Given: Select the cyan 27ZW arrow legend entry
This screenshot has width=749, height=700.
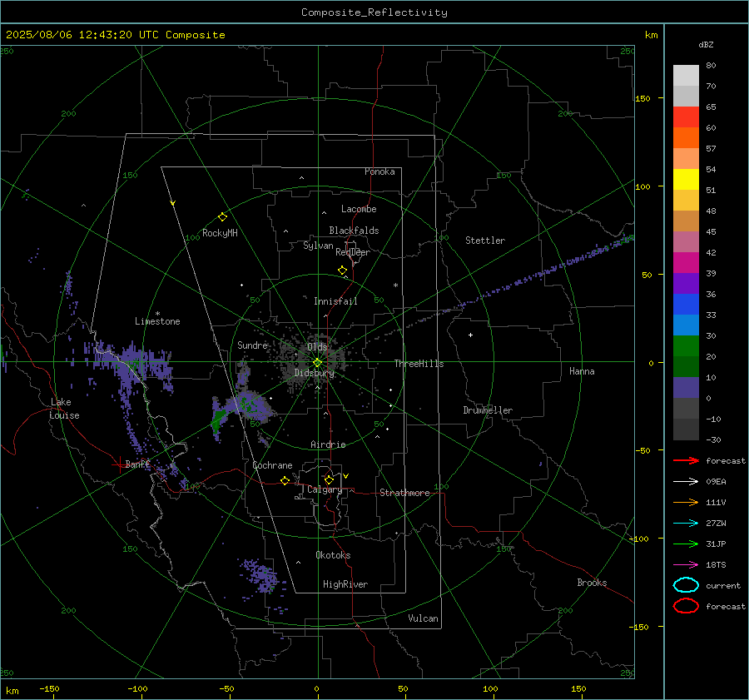Looking at the screenshot, I should 686,524.
